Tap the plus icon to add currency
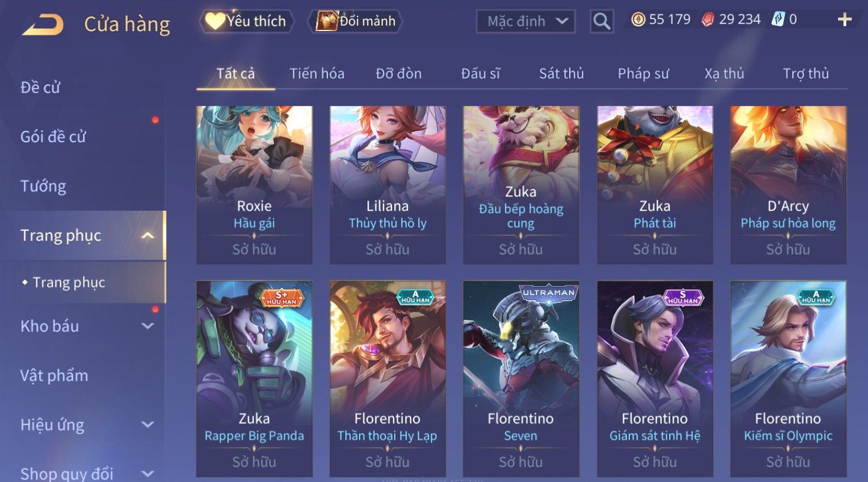 (844, 20)
